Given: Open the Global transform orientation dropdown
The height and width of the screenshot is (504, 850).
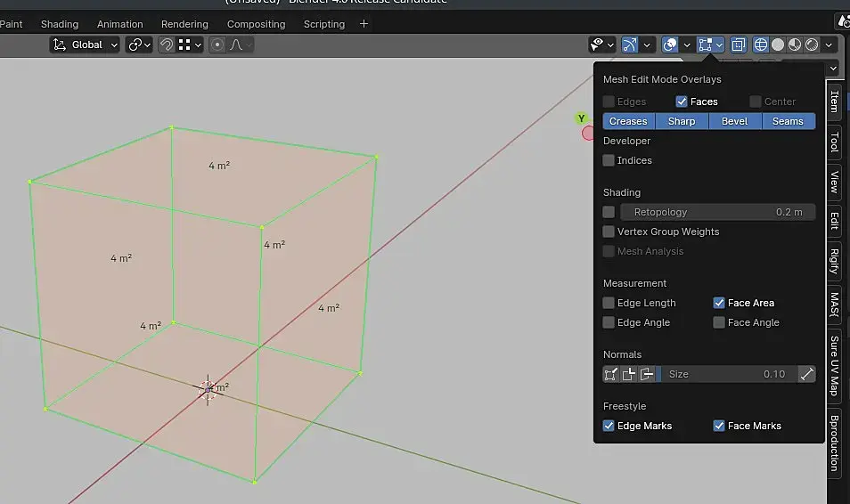Looking at the screenshot, I should [x=85, y=45].
